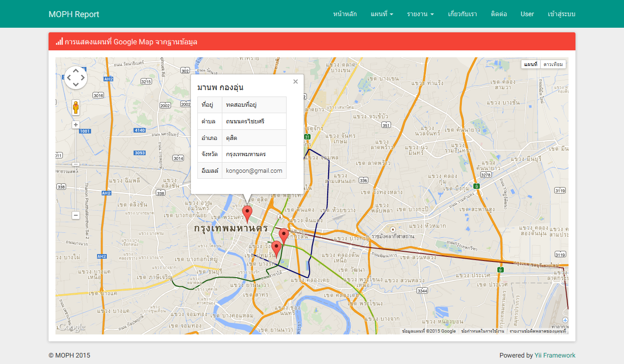Click the red panel heading about Google Map
The image size is (624, 364).
pos(312,42)
